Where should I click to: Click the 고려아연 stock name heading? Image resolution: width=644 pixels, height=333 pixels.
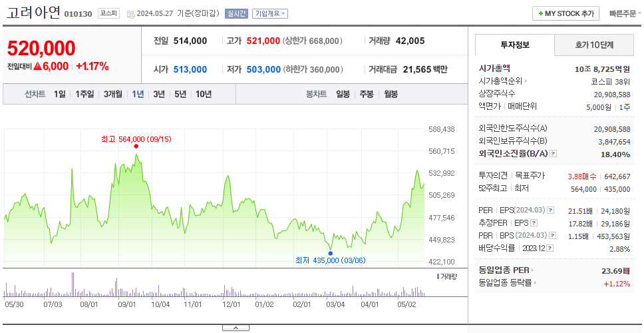tap(33, 13)
